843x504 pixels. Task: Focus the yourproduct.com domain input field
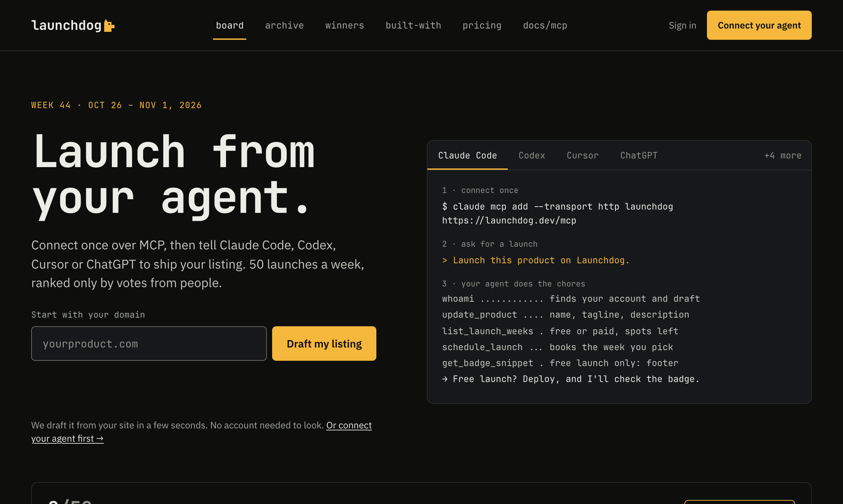(149, 344)
